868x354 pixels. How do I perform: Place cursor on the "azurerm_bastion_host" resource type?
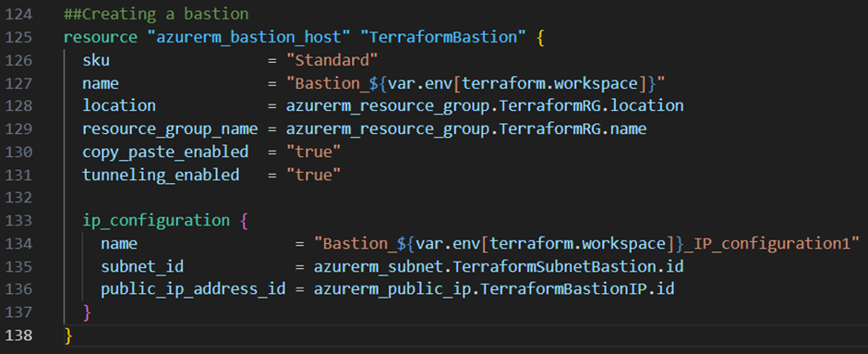(248, 37)
